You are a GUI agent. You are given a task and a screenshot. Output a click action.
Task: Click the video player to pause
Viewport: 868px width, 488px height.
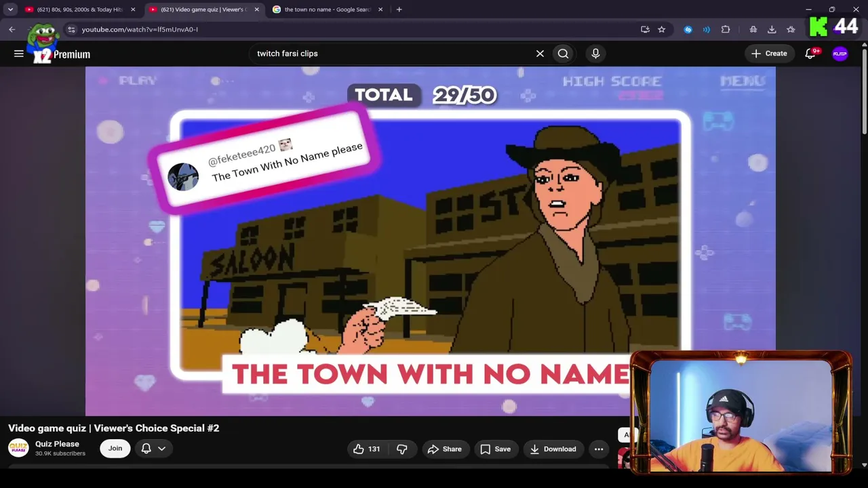click(430, 241)
